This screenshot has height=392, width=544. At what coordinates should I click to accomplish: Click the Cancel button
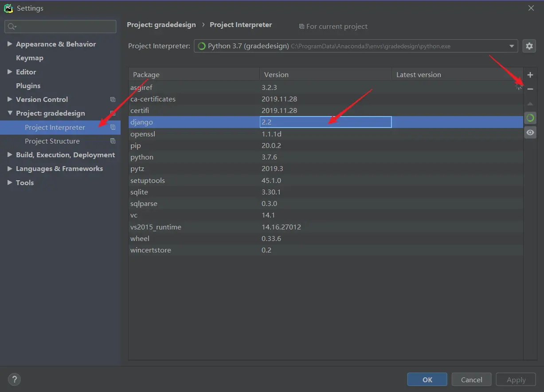click(x=472, y=380)
